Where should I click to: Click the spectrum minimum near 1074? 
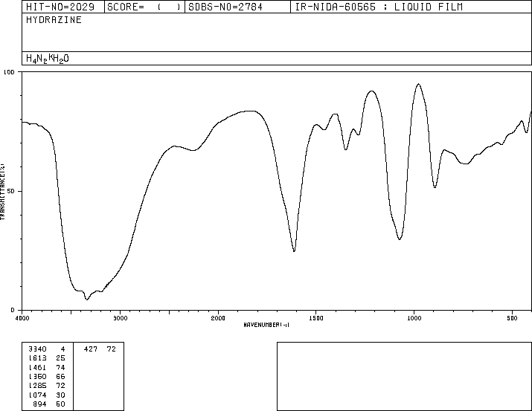400,239
